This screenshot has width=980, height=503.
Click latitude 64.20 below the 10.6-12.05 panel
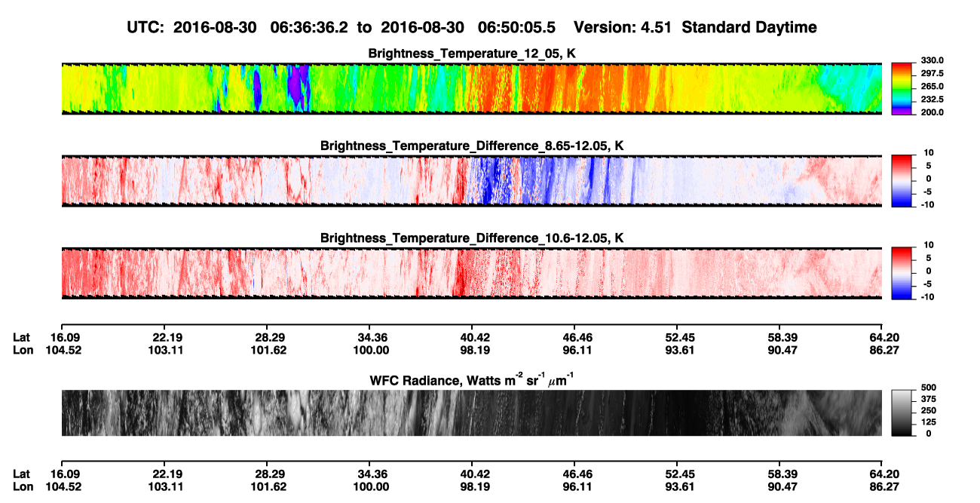pos(883,337)
